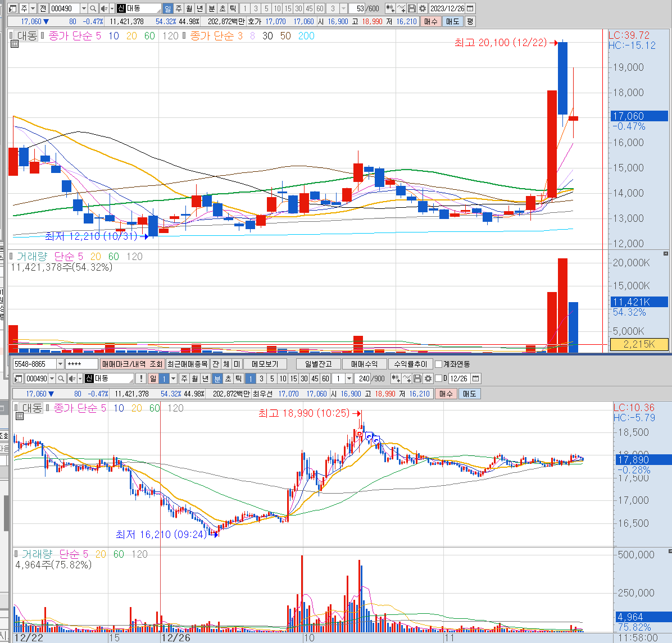This screenshot has height=643, width=672.
Task: Click the save diskette icon in the top toolbar
Action: [412, 8]
